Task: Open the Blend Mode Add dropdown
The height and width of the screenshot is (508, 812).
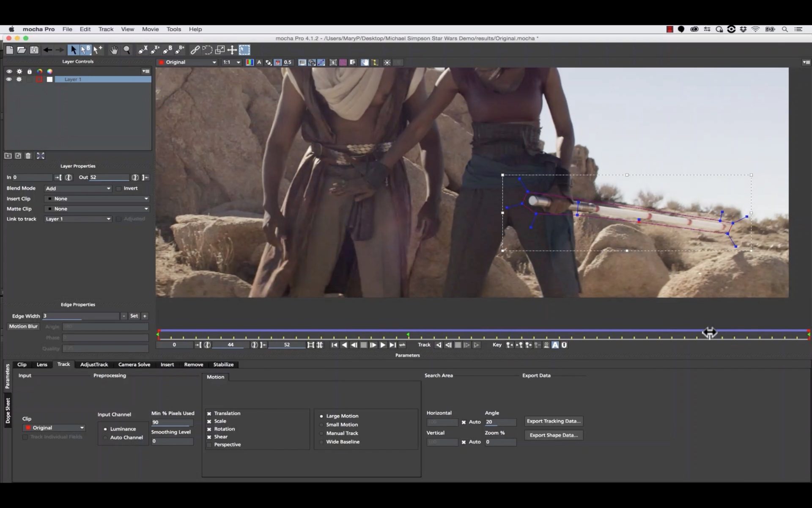Action: 78,188
